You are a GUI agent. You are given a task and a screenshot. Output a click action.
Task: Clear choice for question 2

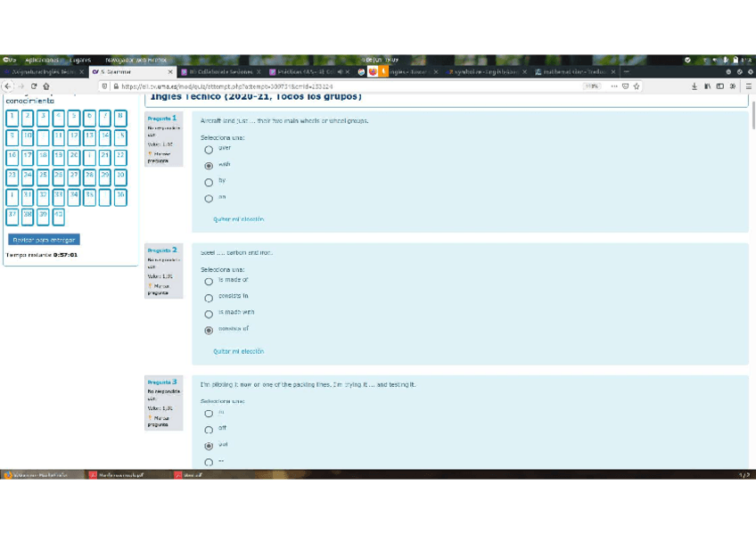tap(239, 351)
